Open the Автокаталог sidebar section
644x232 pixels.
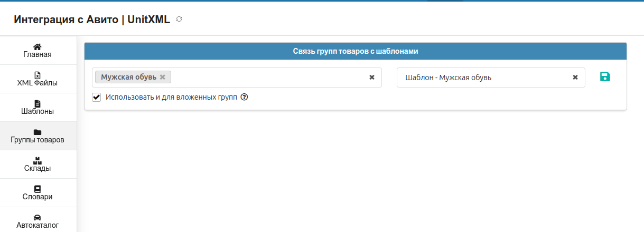(38, 220)
